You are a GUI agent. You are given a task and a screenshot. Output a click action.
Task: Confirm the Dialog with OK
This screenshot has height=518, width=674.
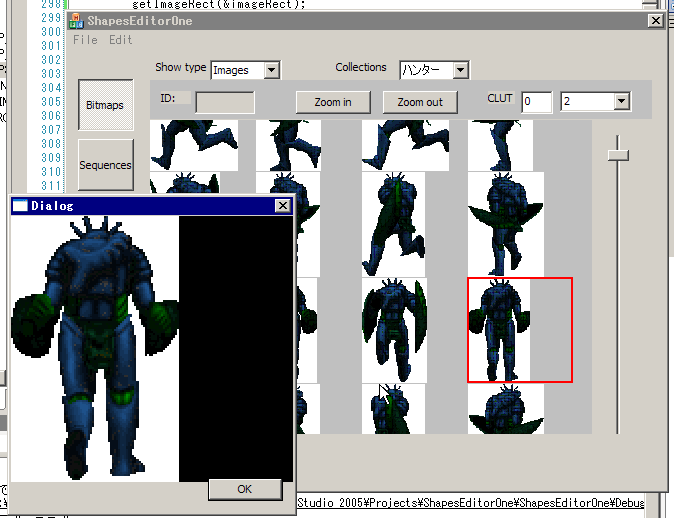pos(245,489)
